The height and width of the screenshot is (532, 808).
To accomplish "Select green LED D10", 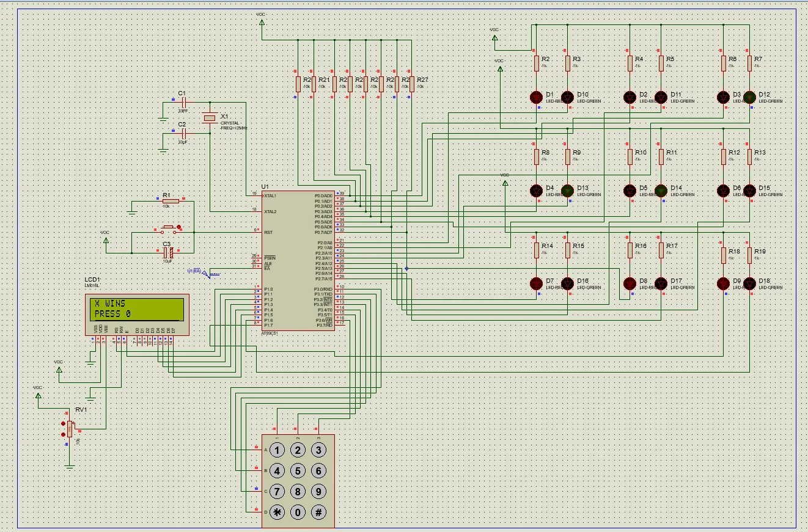I will [x=568, y=97].
